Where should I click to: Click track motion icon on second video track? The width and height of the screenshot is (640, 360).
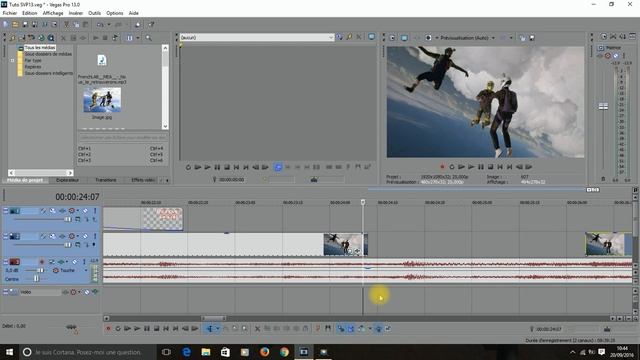point(53,236)
